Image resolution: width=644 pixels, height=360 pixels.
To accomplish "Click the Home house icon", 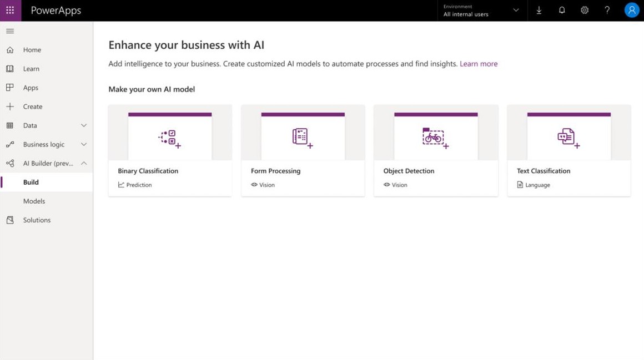I will click(x=10, y=50).
